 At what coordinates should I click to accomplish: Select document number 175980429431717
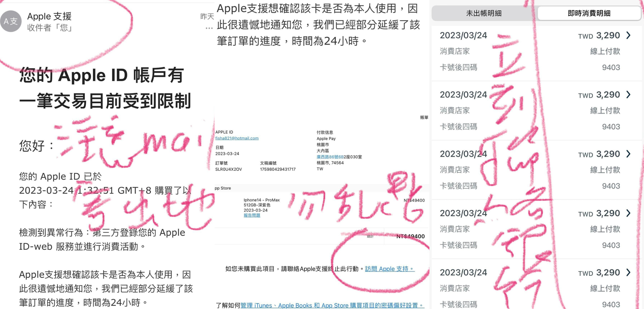(278, 169)
